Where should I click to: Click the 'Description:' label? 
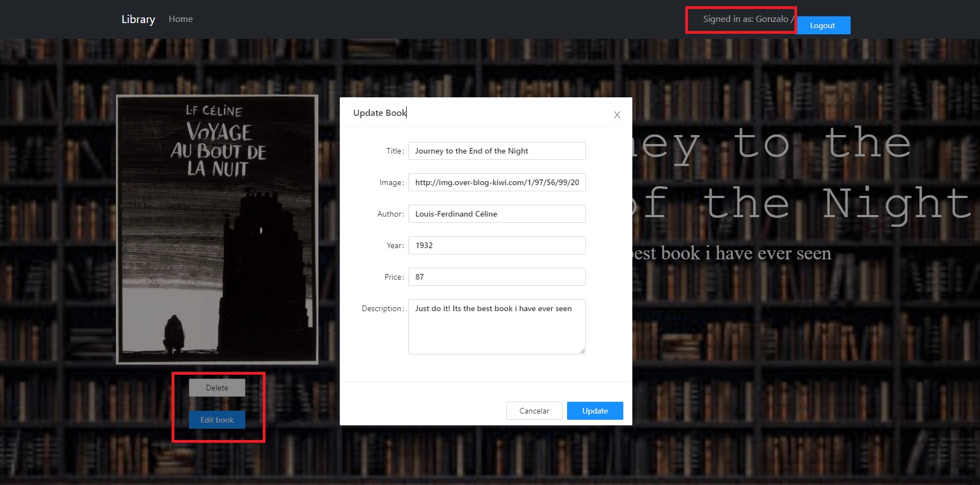[x=383, y=308]
